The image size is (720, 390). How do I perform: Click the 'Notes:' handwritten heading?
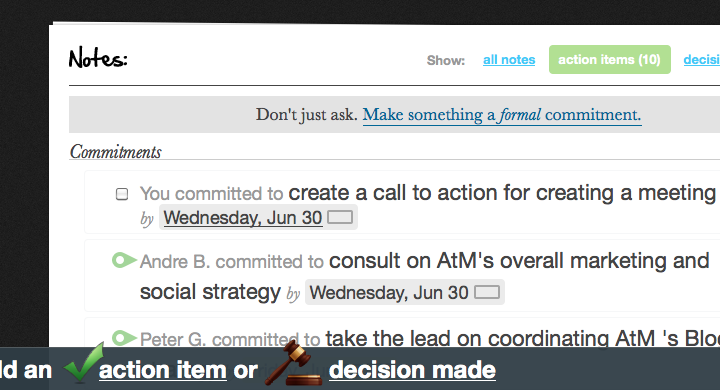[x=98, y=58]
